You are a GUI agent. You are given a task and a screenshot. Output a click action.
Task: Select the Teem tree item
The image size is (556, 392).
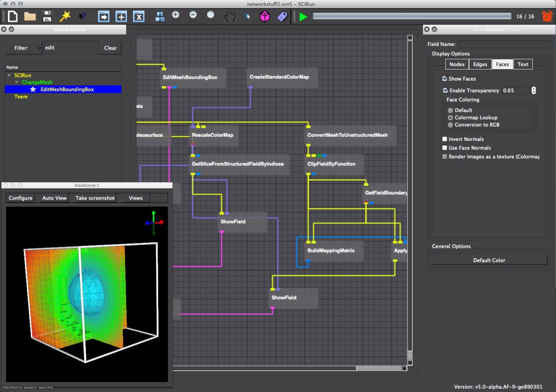point(21,96)
